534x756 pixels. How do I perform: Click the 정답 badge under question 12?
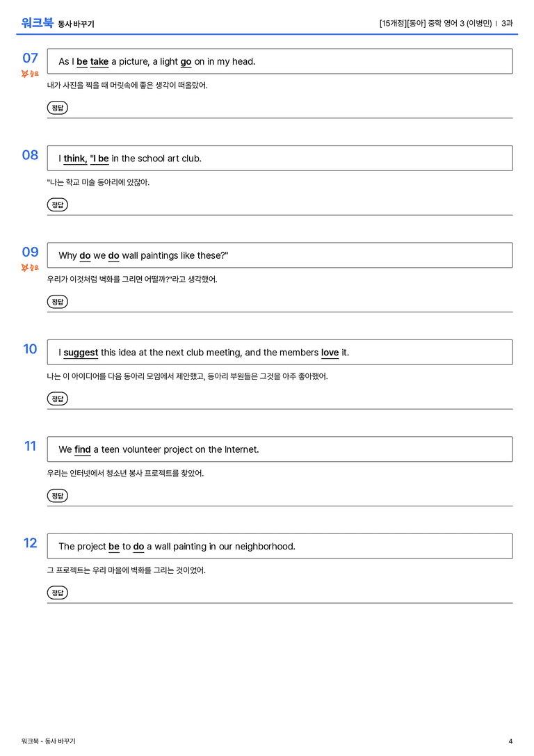click(x=57, y=592)
